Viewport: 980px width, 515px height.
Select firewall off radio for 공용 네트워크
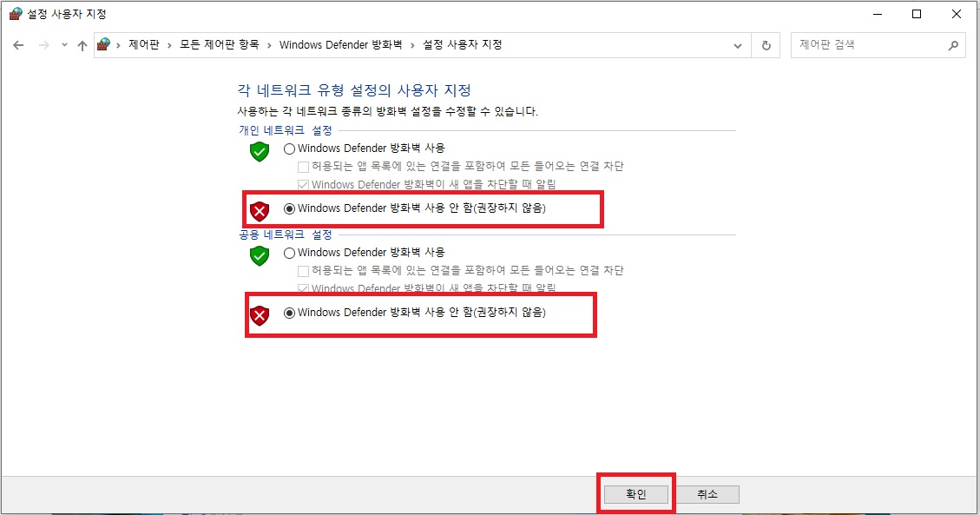tap(289, 314)
